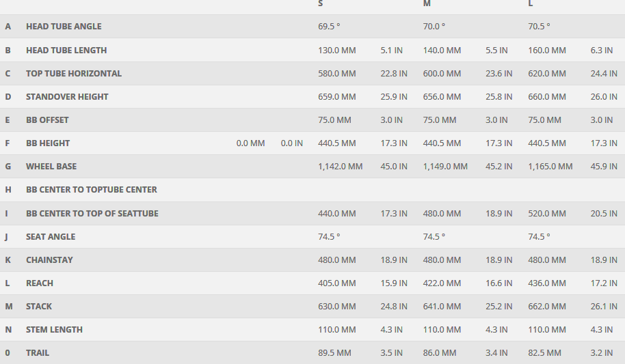Click the 662.0 MM stack value

pos(547,307)
